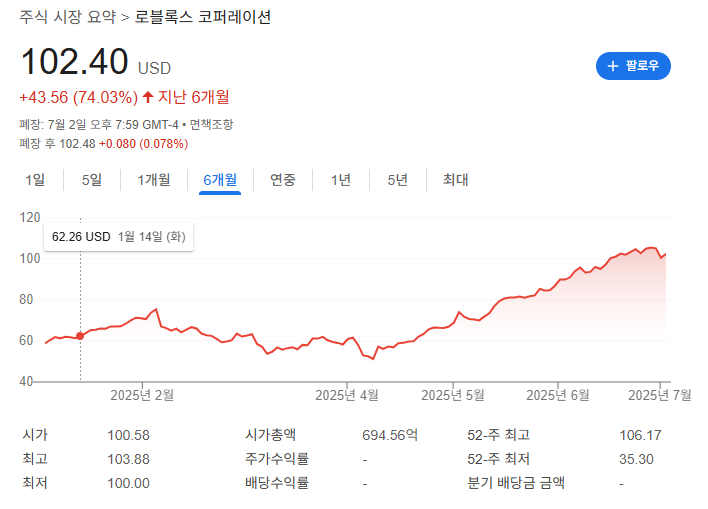Click the 102.40 price value
The width and height of the screenshot is (708, 509).
(75, 61)
